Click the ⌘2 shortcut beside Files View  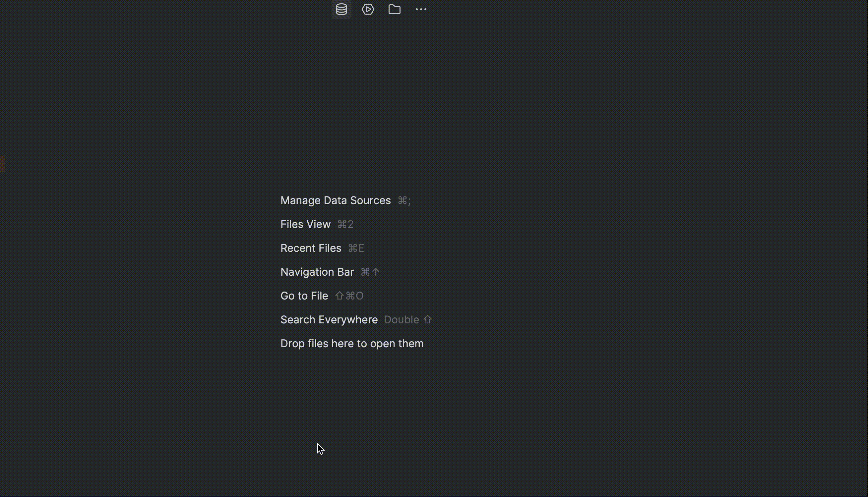[345, 225]
